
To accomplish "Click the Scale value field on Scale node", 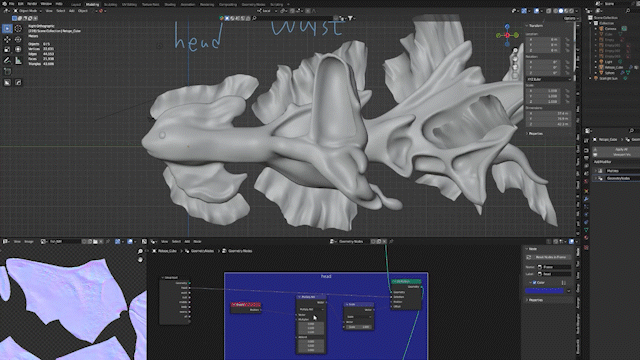I will pos(358,327).
